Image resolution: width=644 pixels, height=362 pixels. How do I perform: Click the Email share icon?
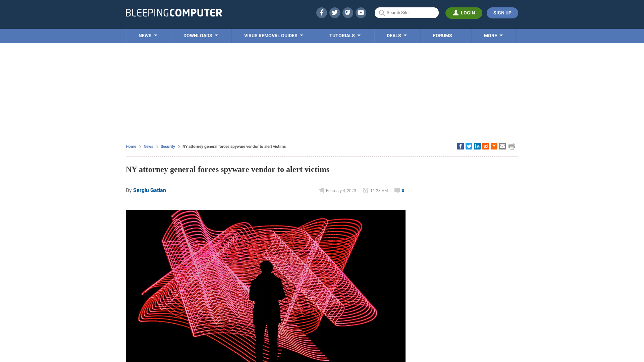tap(502, 146)
